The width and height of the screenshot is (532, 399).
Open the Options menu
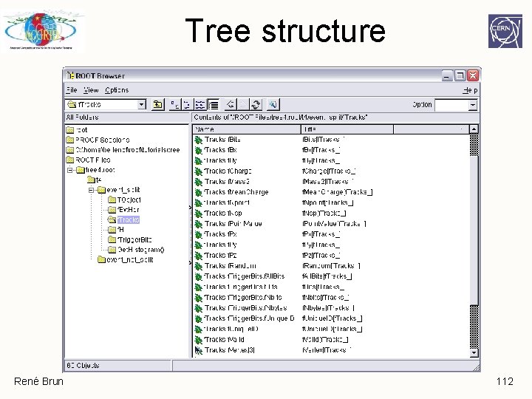[117, 90]
